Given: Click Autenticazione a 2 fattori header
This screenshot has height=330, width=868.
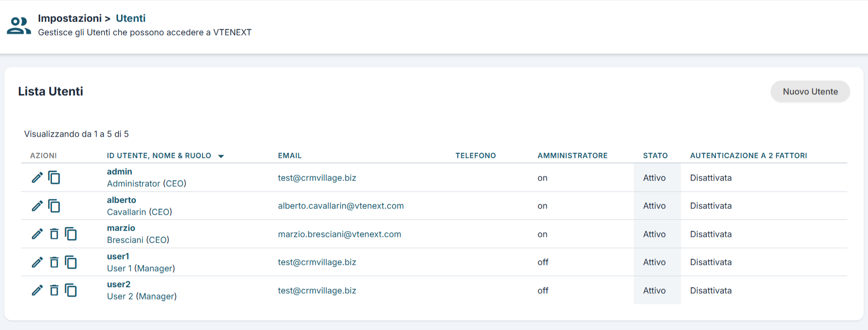Looking at the screenshot, I should (748, 156).
